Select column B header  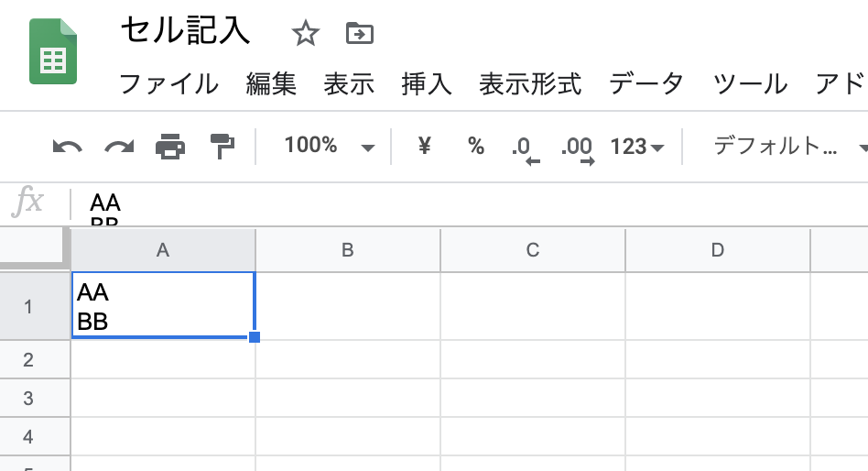[347, 250]
